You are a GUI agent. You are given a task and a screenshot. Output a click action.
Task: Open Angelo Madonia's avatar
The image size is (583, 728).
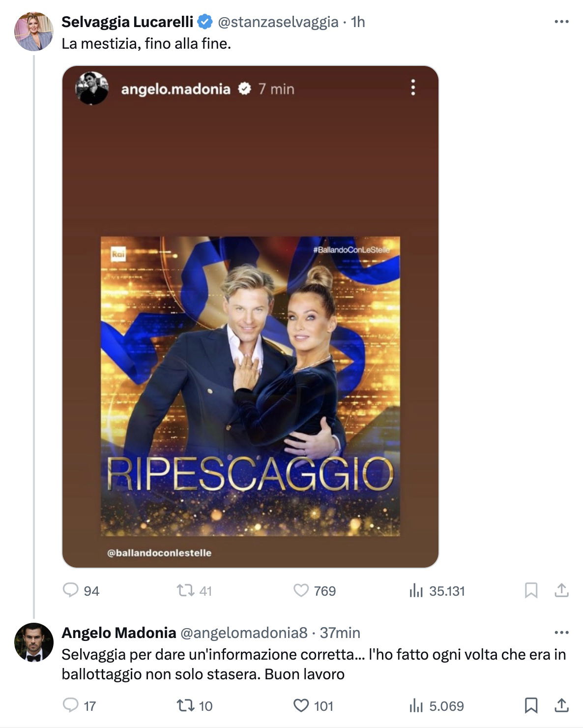34,642
